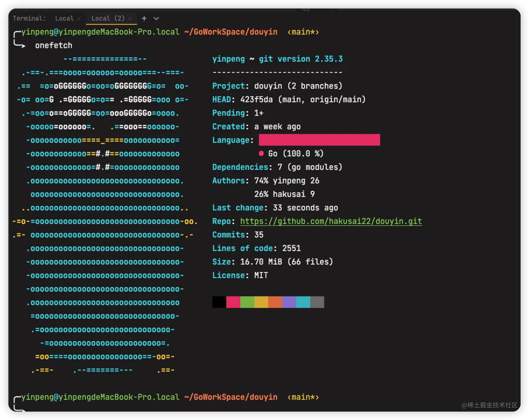Click author row '74% yinpeng 26'
Screen dimensions: 529x420
(x=287, y=181)
